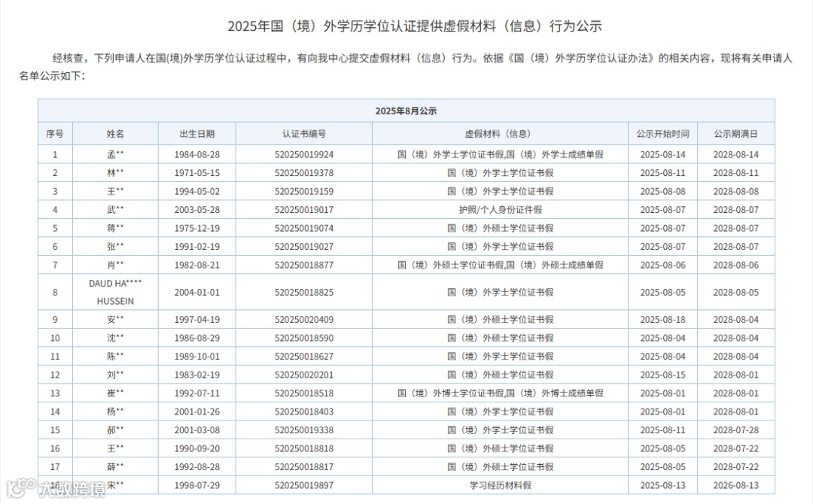Select birth date 1984-08-28
The image size is (813, 504).
click(197, 154)
